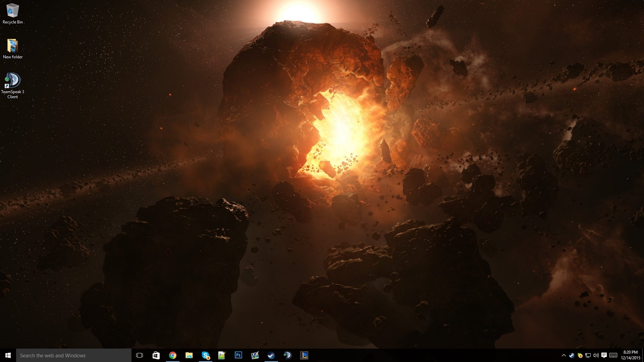644x362 pixels.
Task: Open the volume control in system tray
Action: pos(596,355)
